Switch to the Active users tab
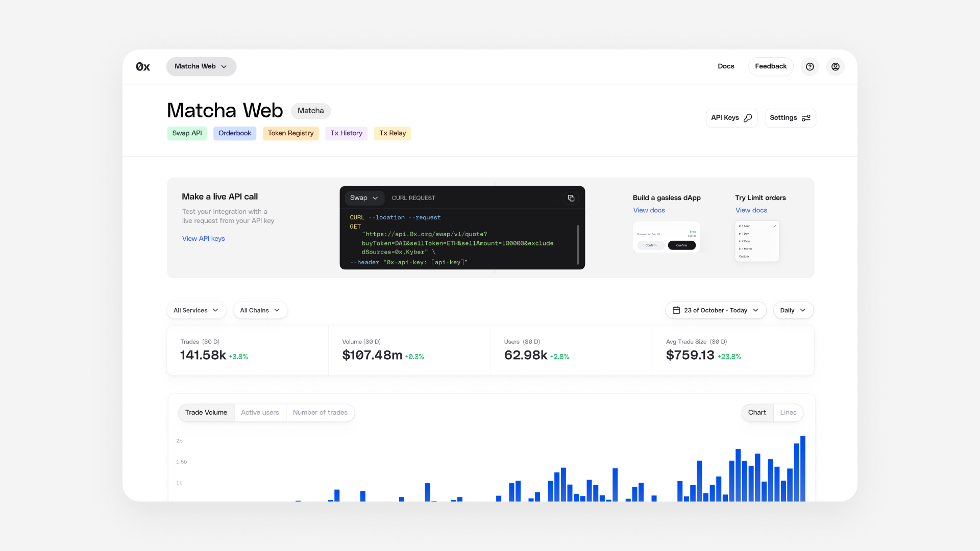This screenshot has width=980, height=551. [x=260, y=412]
